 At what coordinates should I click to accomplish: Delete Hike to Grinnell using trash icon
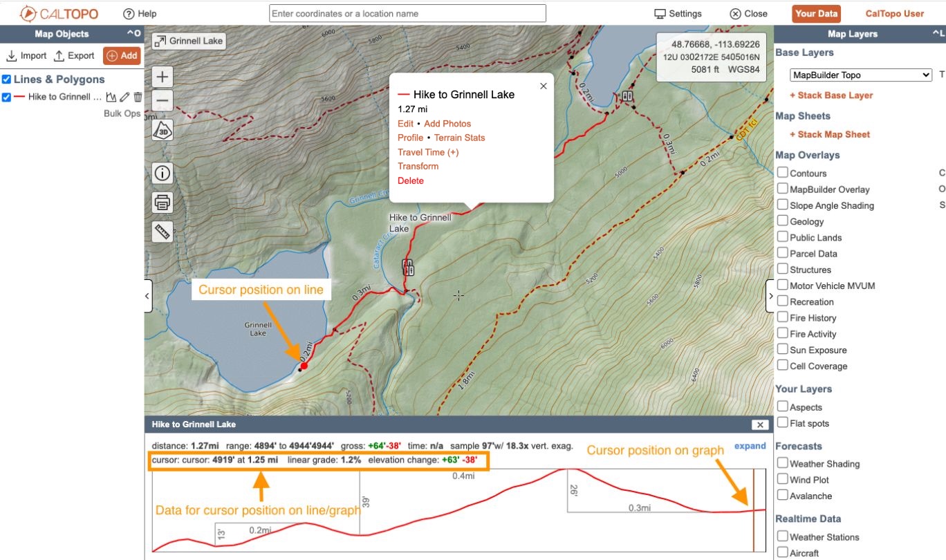tap(137, 97)
